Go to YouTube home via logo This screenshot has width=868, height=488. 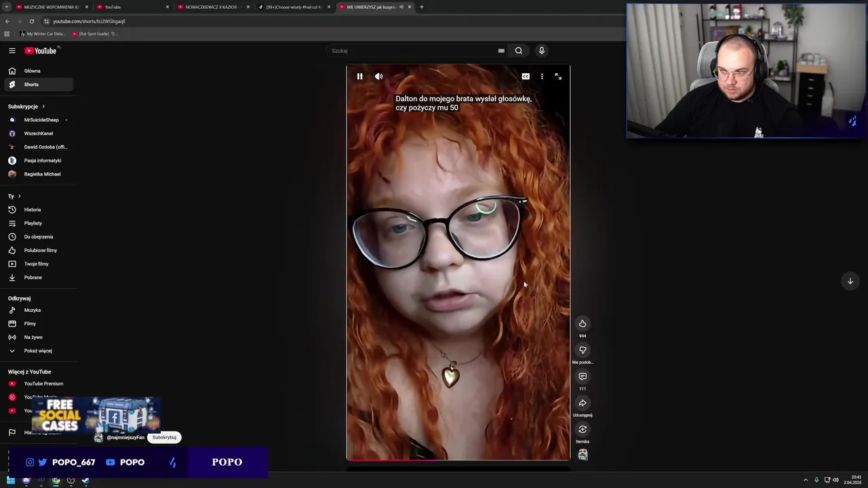point(41,51)
